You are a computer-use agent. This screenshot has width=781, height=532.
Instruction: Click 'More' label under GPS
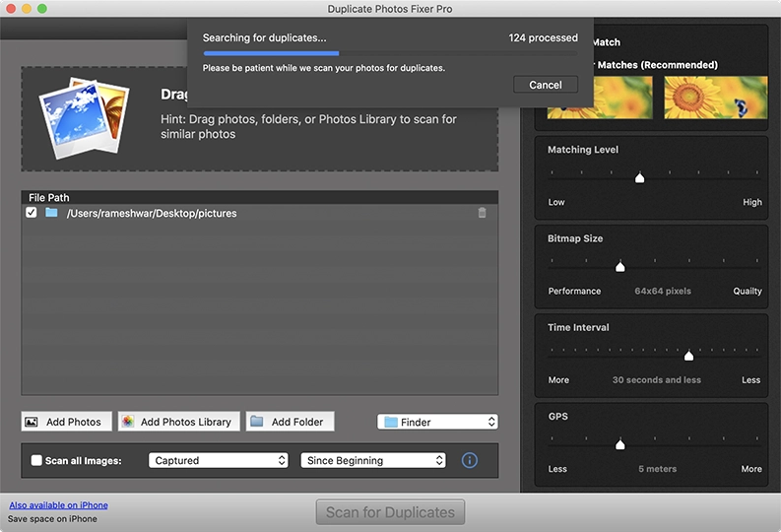(x=751, y=469)
